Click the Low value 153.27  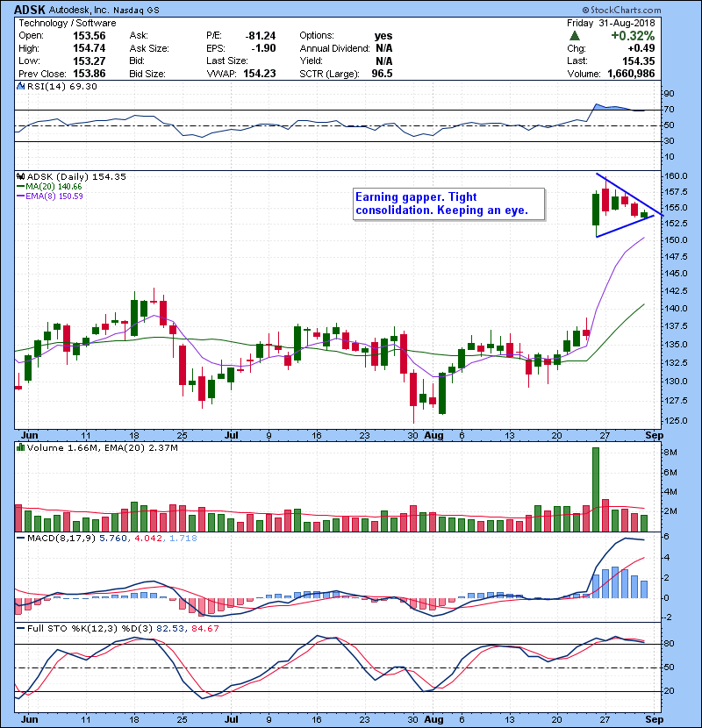[x=90, y=61]
